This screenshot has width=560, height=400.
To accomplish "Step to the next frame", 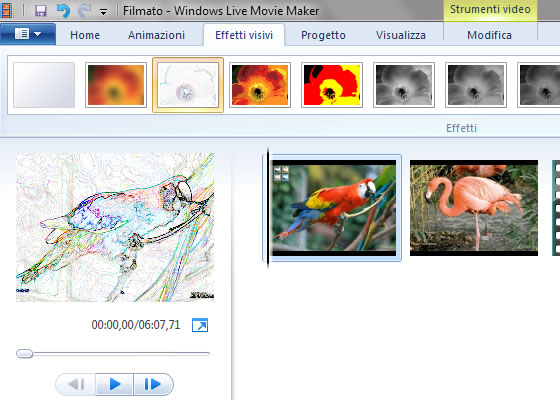I will (153, 384).
